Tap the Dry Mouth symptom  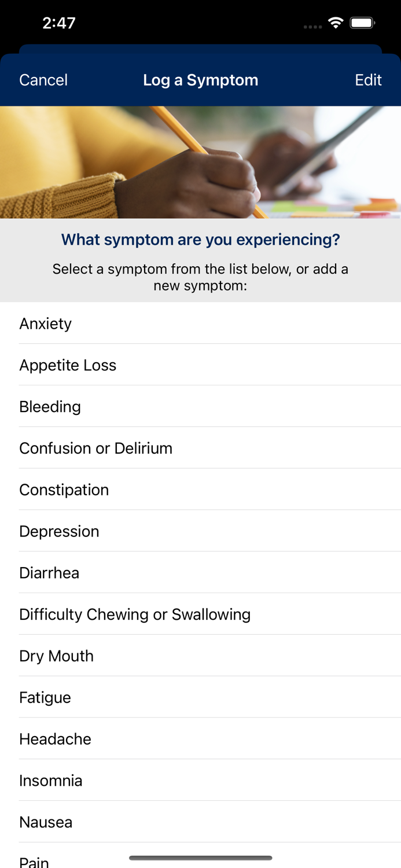56,656
